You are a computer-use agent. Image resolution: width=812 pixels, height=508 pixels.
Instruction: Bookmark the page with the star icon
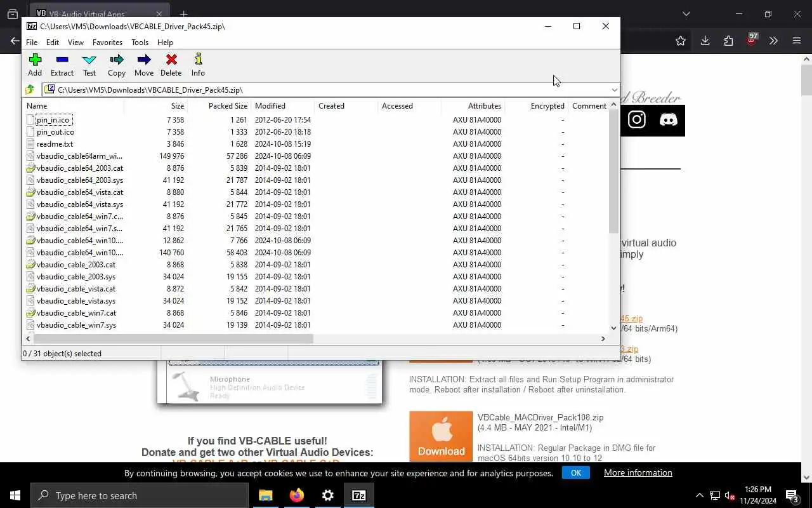coord(681,41)
